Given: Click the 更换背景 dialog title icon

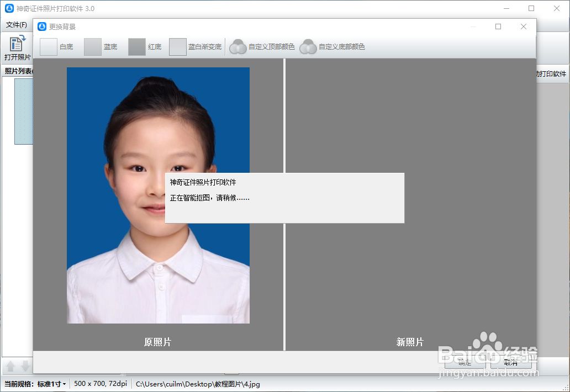Looking at the screenshot, I should coord(42,27).
